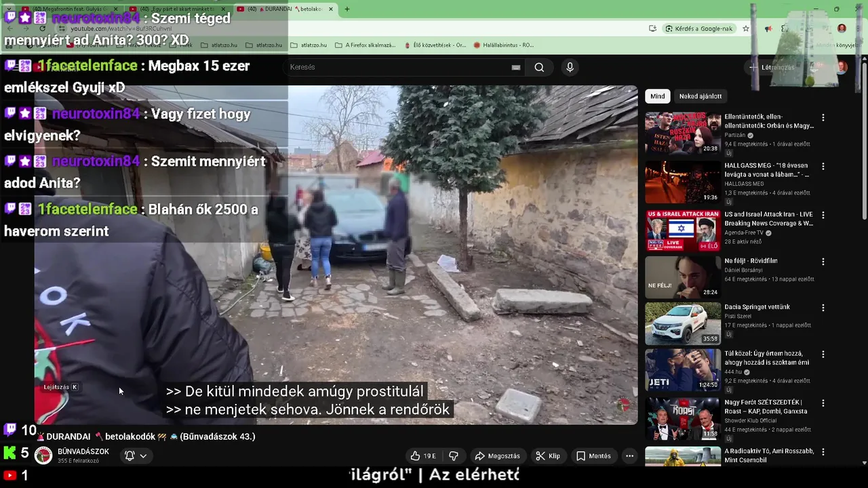Open US and Israel Attack Iran live thumbnail
Screen dimensions: 868x488
point(683,230)
